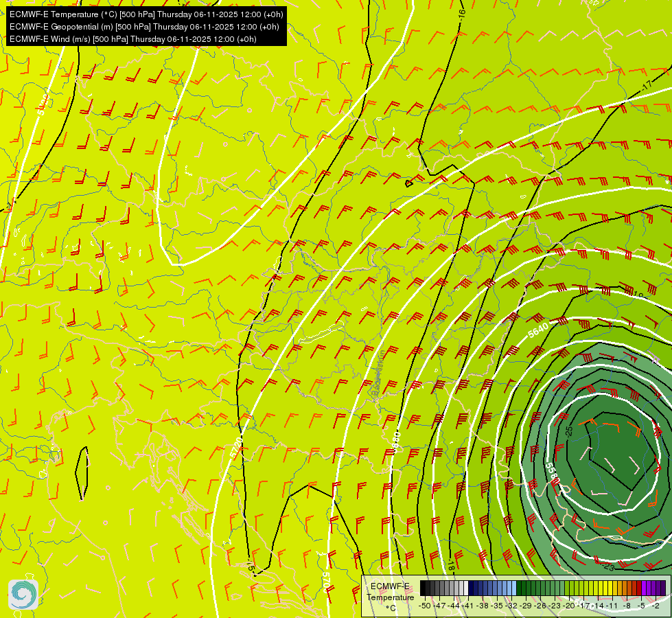Click the black swatch at legend's left end
This screenshot has height=618, width=672.
(x=423, y=588)
